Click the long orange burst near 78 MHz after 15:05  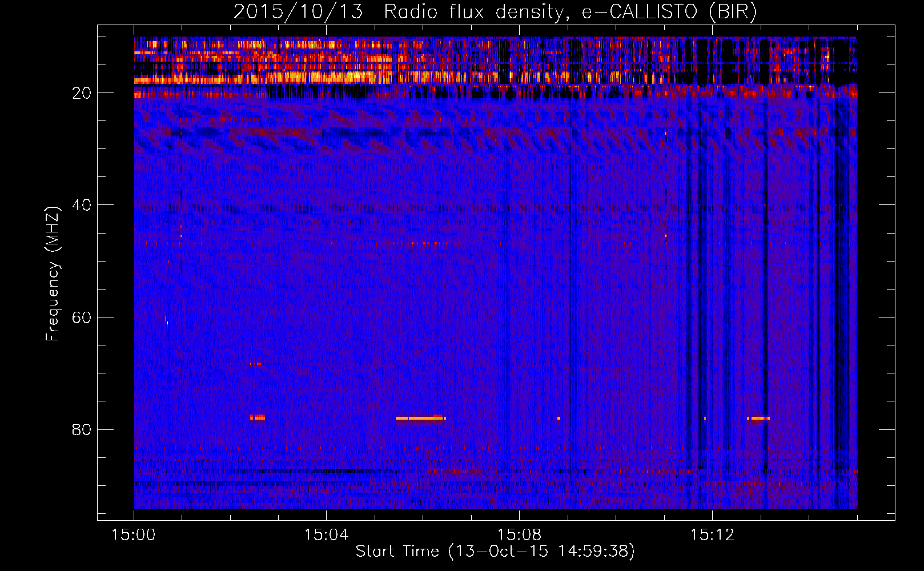click(x=421, y=418)
